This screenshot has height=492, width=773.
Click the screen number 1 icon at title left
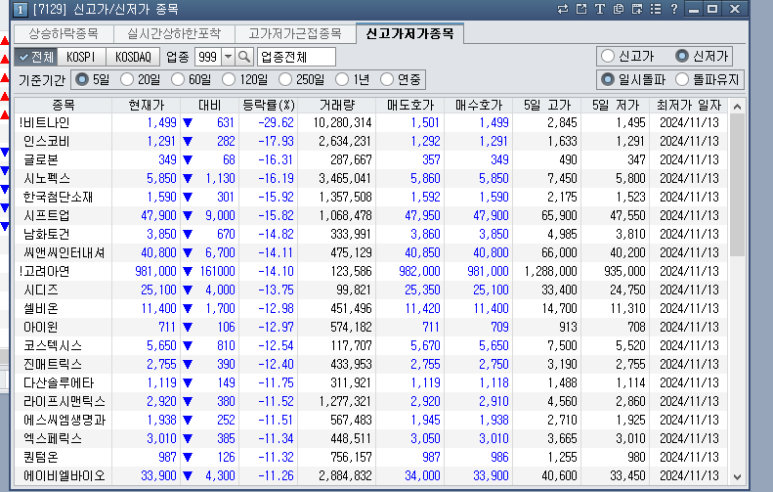tap(20, 9)
